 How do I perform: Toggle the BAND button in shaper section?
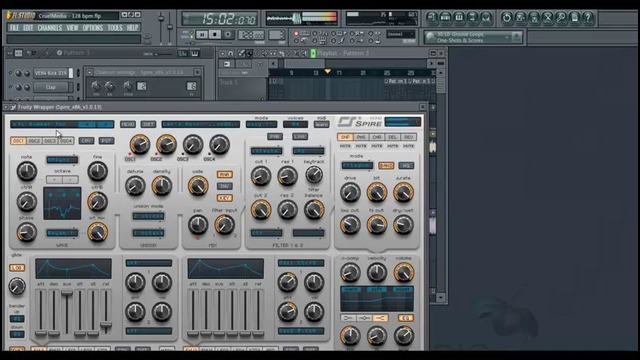pos(386,165)
